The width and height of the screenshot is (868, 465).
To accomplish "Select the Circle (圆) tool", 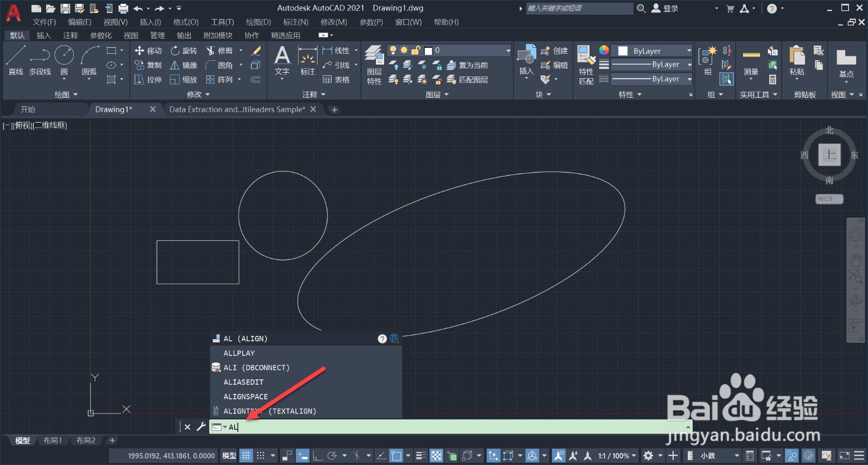I will tap(64, 60).
